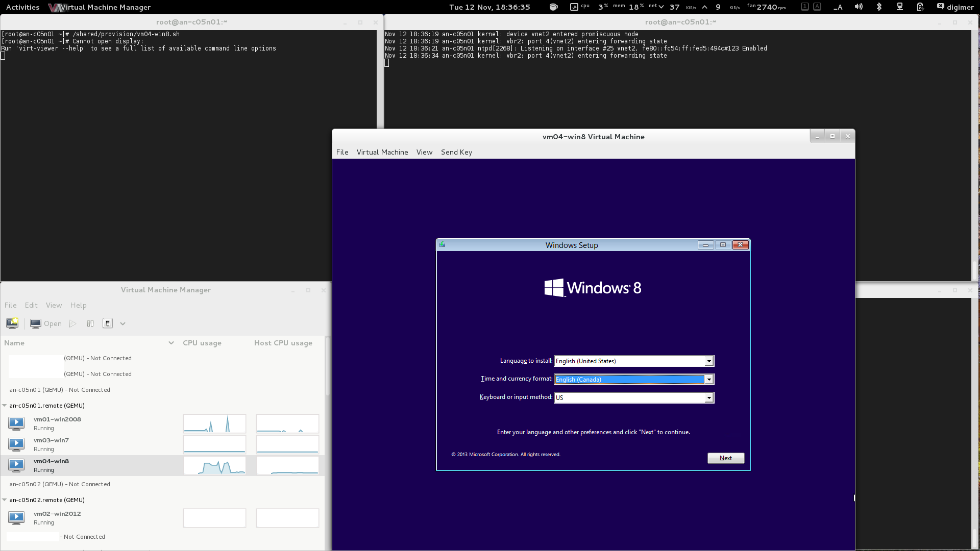Viewport: 980px width, 551px height.
Task: Select the vm04-win8 running VM icon
Action: pyautogui.click(x=16, y=465)
